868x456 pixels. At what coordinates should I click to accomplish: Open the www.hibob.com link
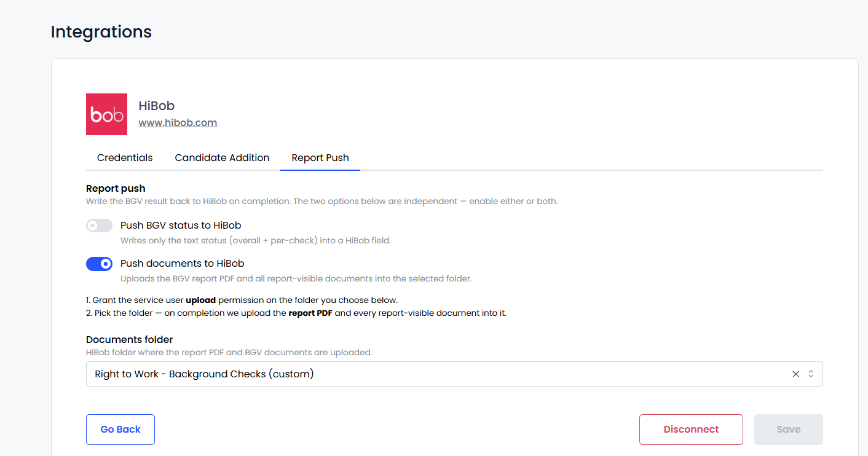click(178, 122)
